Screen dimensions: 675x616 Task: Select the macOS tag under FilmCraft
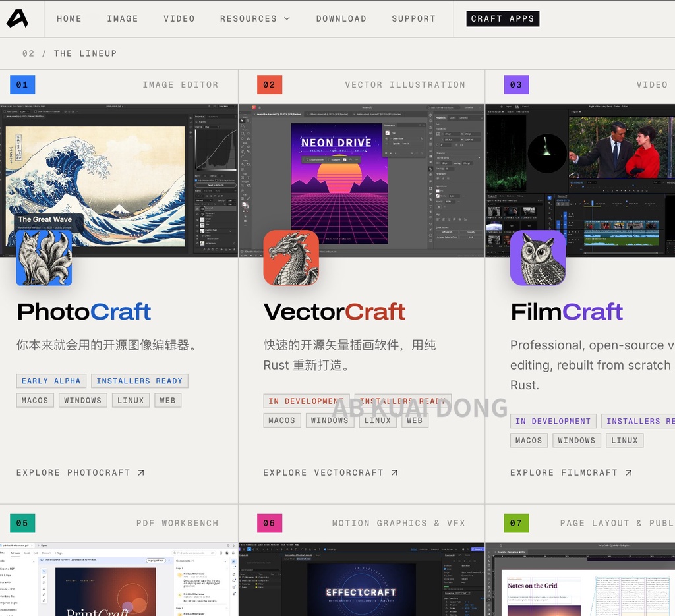pyautogui.click(x=529, y=441)
